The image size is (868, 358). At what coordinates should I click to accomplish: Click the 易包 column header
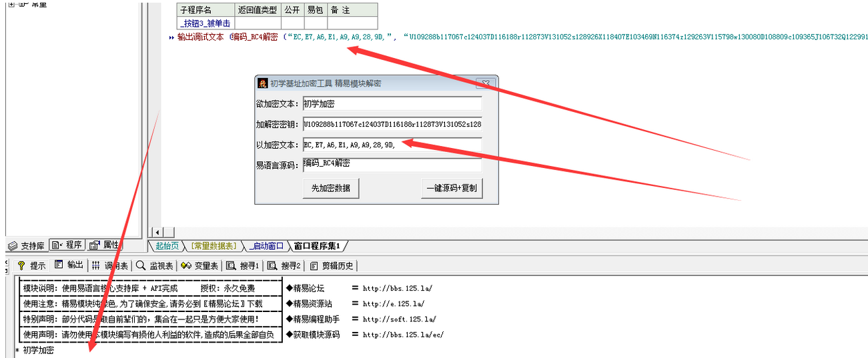click(316, 10)
